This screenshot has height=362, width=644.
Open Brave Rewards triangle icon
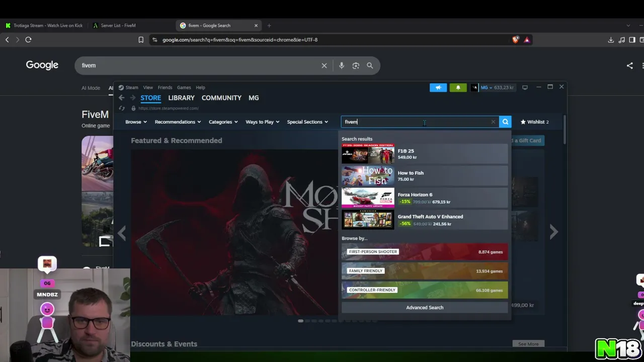click(527, 40)
